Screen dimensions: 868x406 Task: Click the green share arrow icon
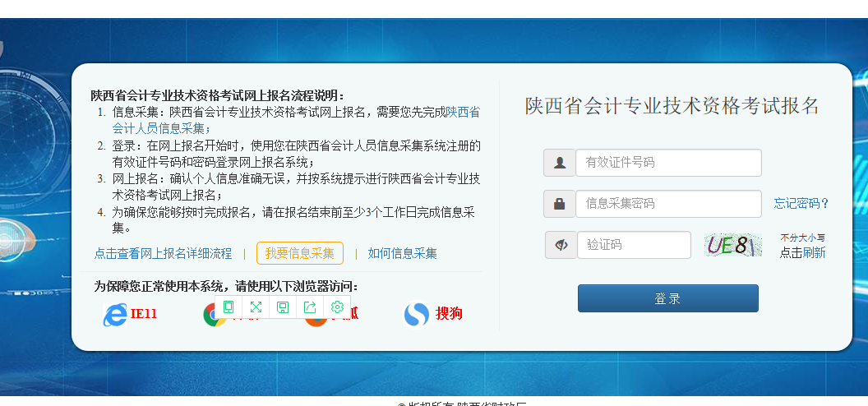click(x=310, y=307)
